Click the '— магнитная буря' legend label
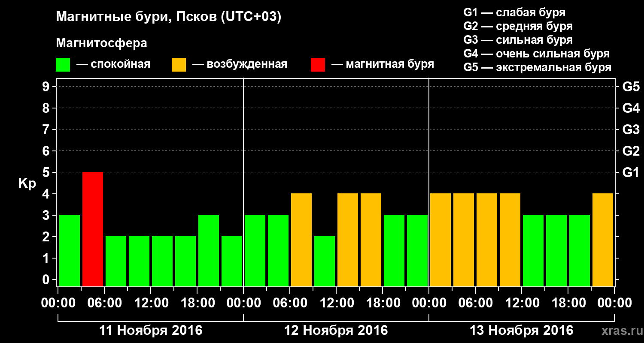This screenshot has width=644, height=343. [383, 64]
